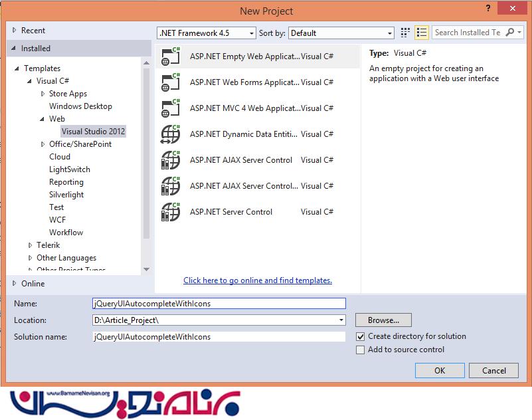
Task: Click the ASP.NET Web Forms Application icon
Action: click(171, 82)
